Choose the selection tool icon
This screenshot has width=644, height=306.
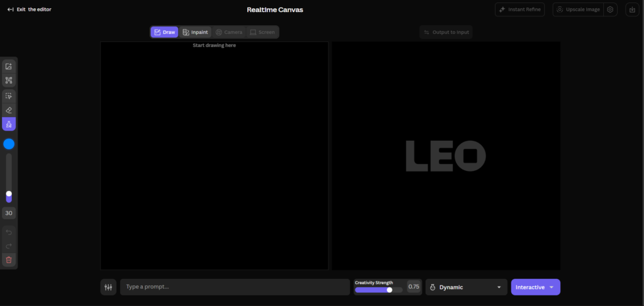pyautogui.click(x=9, y=96)
